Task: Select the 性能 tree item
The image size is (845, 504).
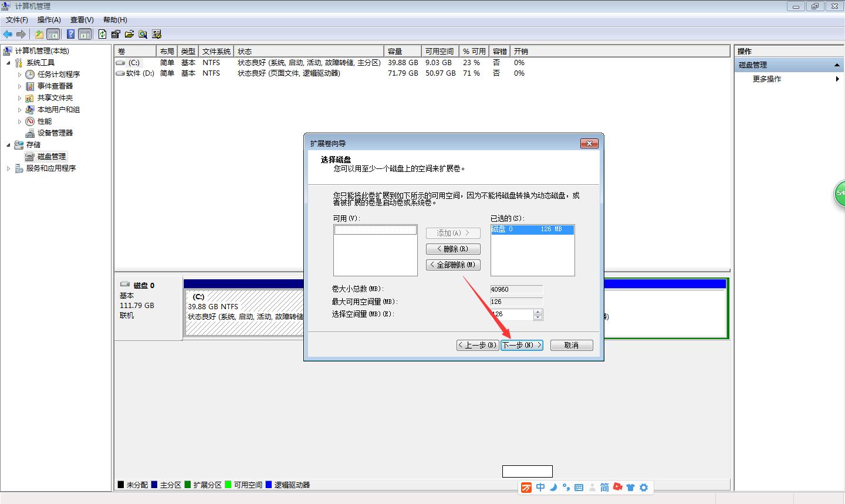Action: 45,121
